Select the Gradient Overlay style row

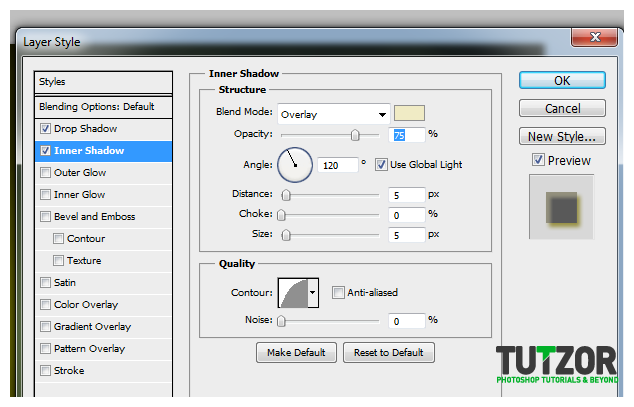click(x=104, y=327)
